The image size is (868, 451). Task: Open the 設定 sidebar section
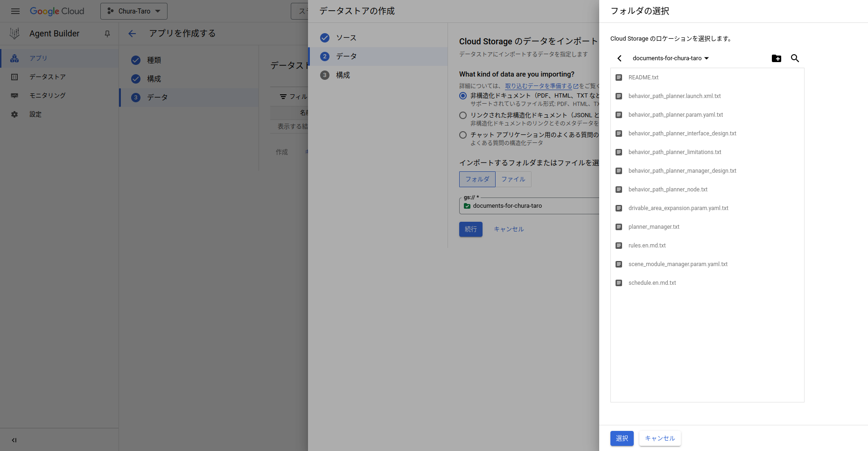[59, 114]
